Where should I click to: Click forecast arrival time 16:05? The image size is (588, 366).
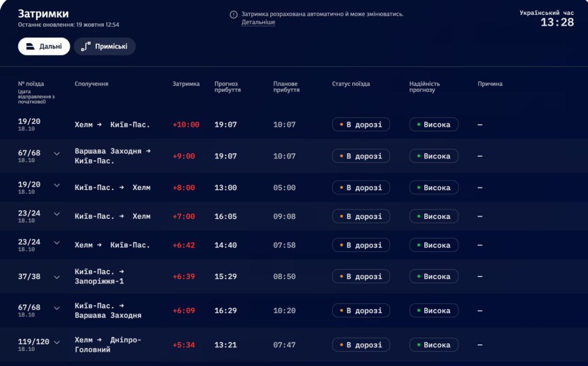point(226,217)
